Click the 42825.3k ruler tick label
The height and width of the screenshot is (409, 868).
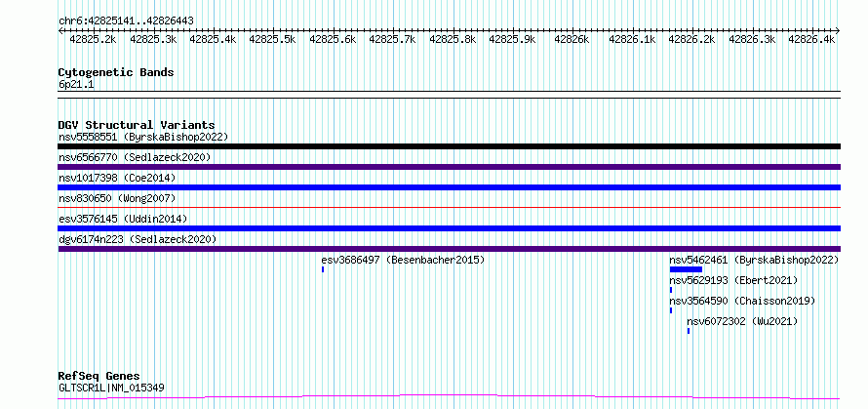(153, 39)
